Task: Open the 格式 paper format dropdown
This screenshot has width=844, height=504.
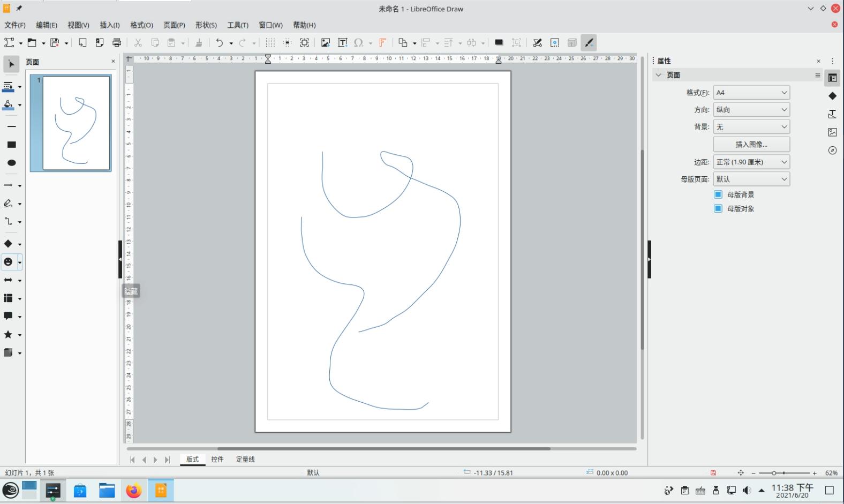Action: point(751,93)
